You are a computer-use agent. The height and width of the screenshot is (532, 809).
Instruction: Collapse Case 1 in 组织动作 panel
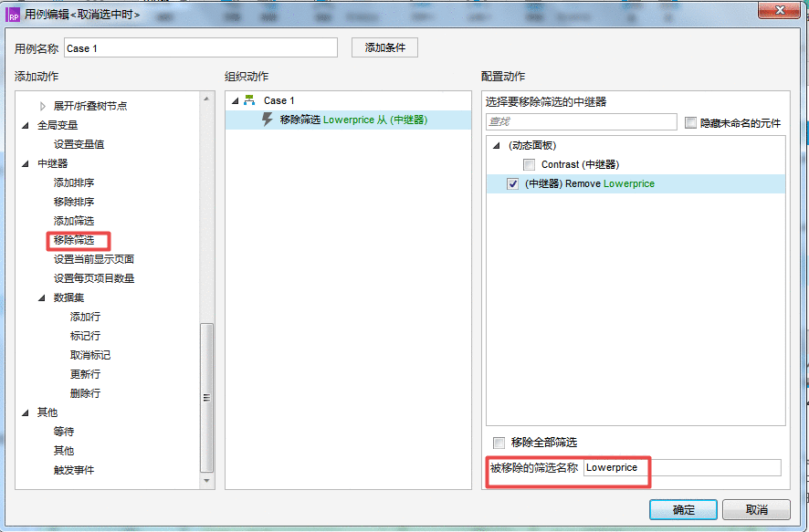point(236,100)
